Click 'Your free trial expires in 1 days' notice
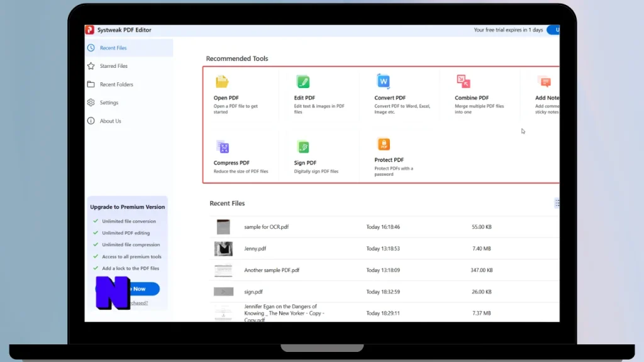The image size is (644, 362). pos(508,30)
